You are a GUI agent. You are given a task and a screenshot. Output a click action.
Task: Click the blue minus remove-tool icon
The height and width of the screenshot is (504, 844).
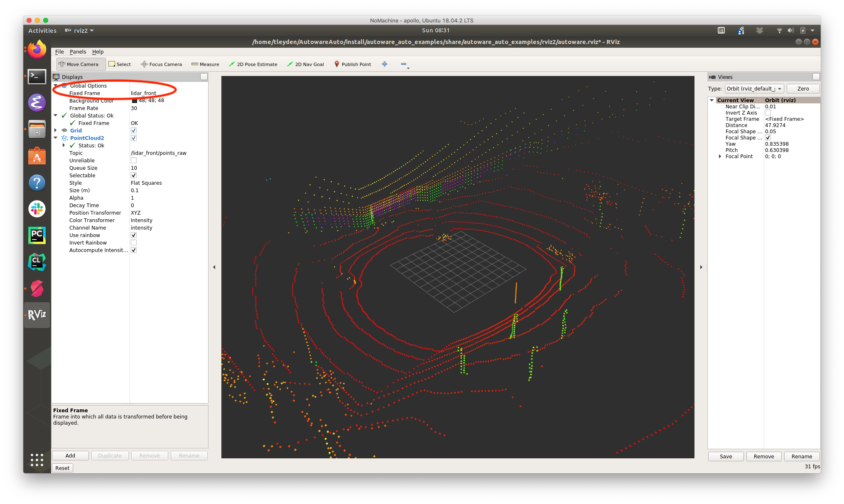[404, 64]
